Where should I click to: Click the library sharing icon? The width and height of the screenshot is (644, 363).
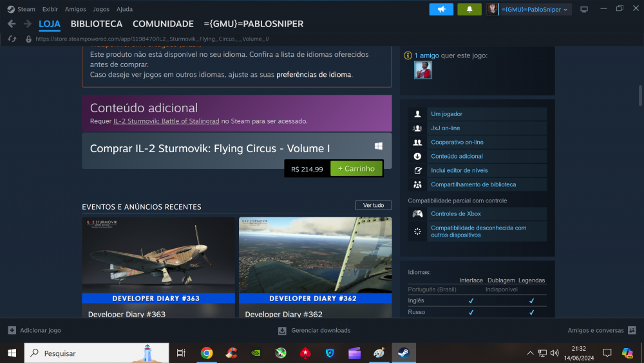(x=417, y=184)
